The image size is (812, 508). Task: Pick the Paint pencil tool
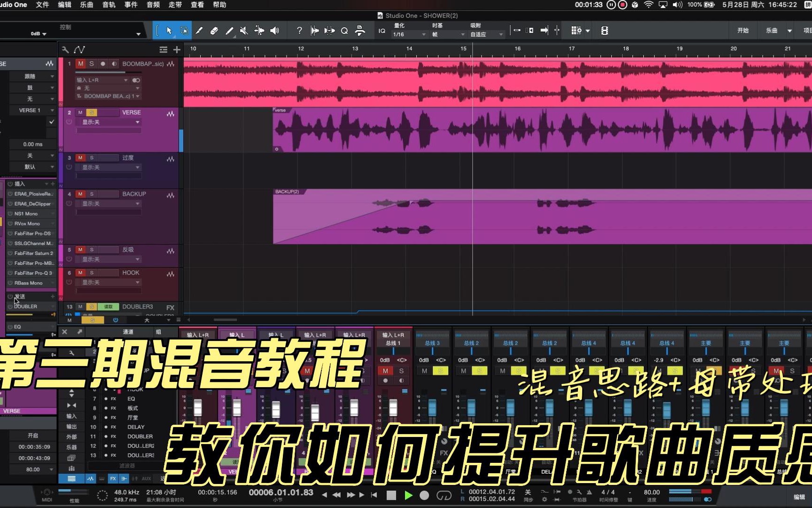coord(229,31)
